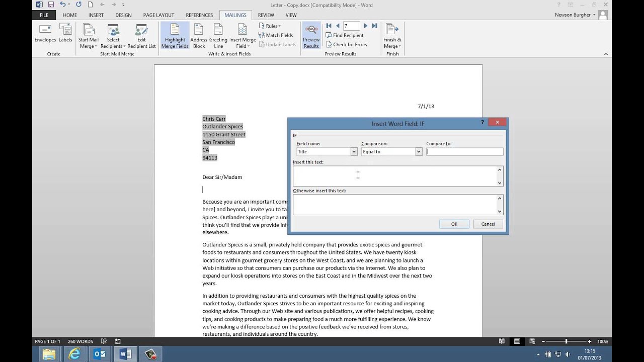Viewport: 644px width, 362px height.
Task: Click the zoom in plus button
Action: tap(590, 341)
